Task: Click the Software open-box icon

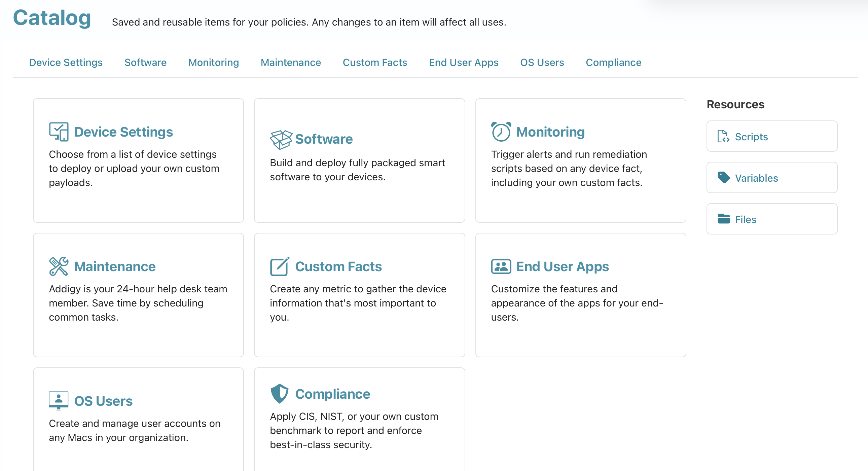Action: click(x=281, y=140)
